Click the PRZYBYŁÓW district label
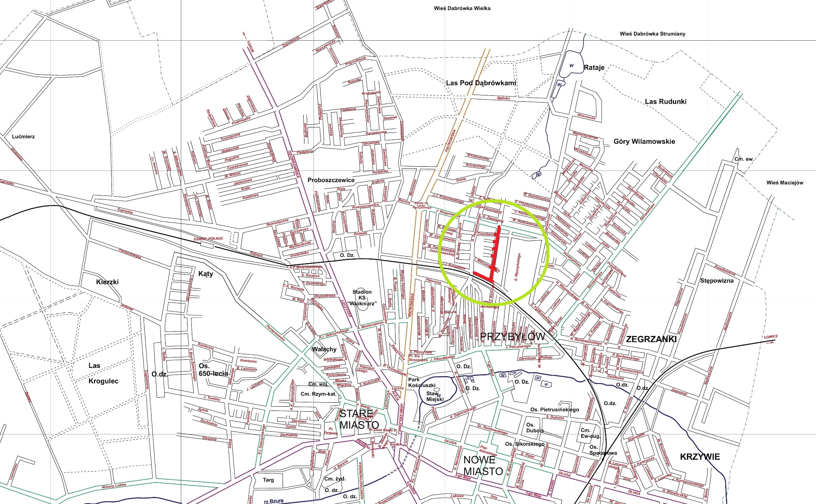Screen dimensions: 816x504 click(x=512, y=337)
